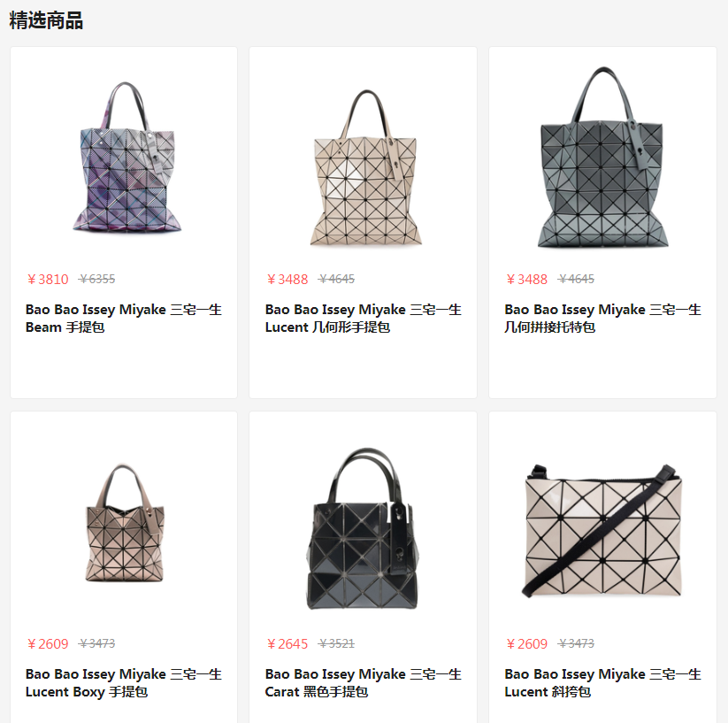The height and width of the screenshot is (723, 728).
Task: Open the rose-gold Lucent Boxy bag image
Action: click(x=125, y=522)
